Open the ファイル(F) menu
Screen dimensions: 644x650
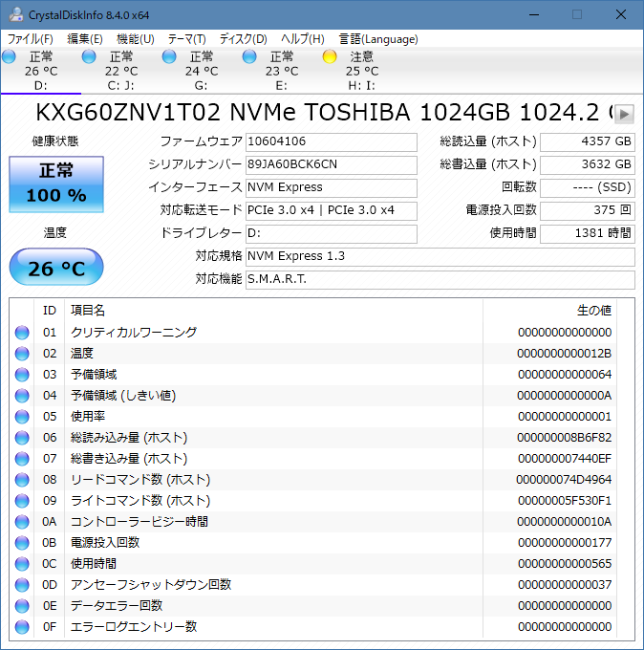coord(31,39)
